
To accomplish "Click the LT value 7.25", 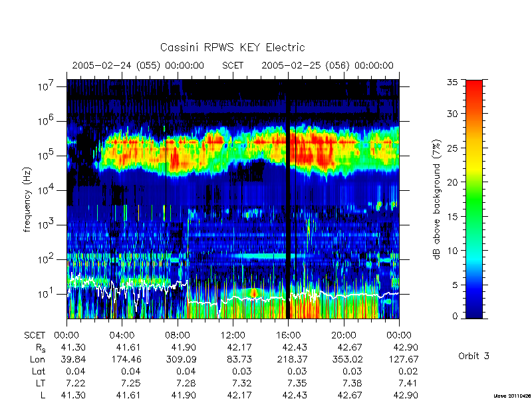I will point(130,384).
